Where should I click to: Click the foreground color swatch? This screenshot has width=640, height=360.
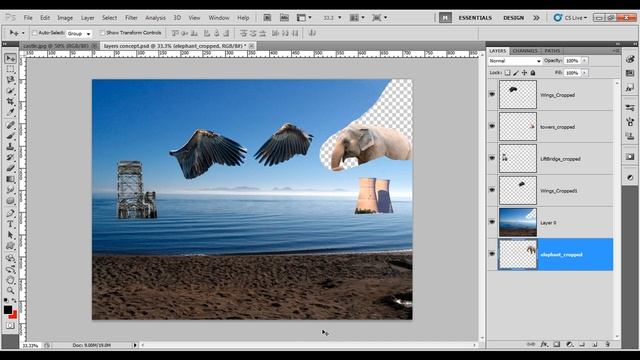[x=8, y=310]
